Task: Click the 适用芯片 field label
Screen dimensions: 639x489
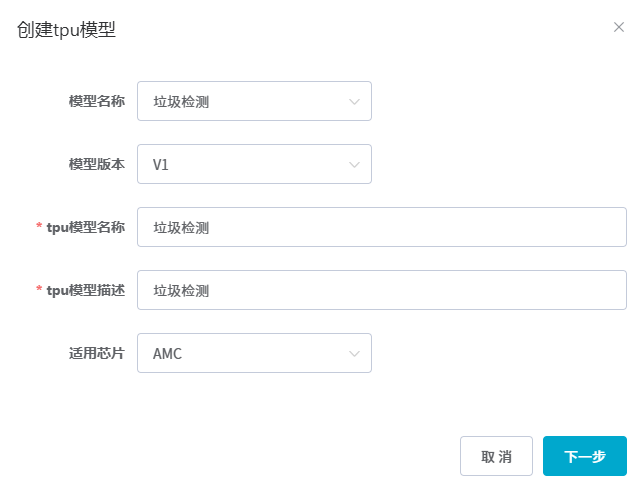Action: pos(96,353)
